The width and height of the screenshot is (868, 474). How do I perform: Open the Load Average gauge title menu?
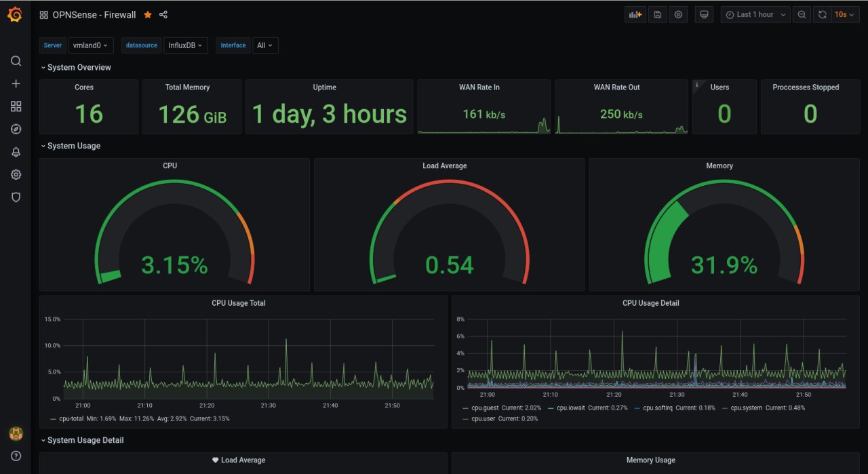point(445,165)
